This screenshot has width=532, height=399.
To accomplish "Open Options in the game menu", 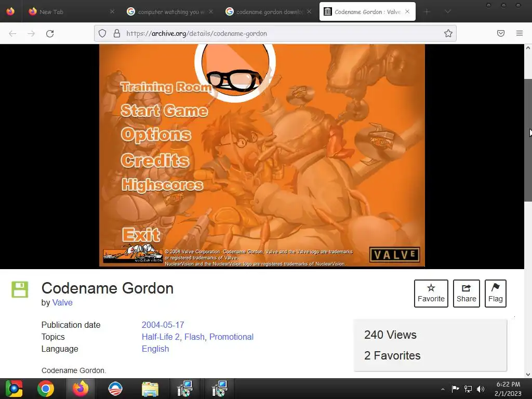I will coord(156,135).
